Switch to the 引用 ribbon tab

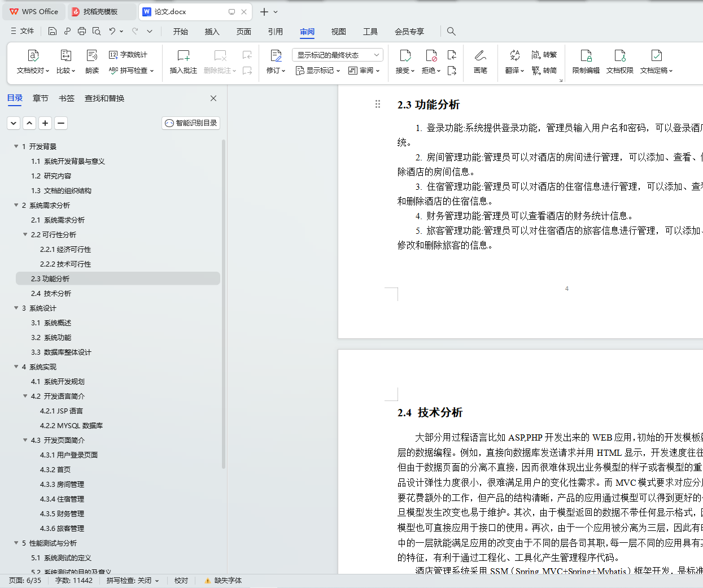(276, 32)
